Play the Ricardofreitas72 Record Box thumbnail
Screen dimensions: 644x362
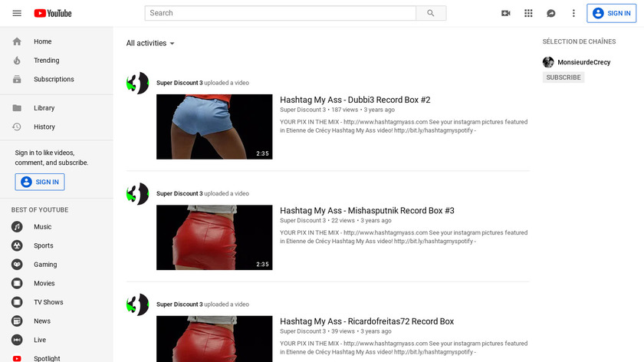coord(215,339)
